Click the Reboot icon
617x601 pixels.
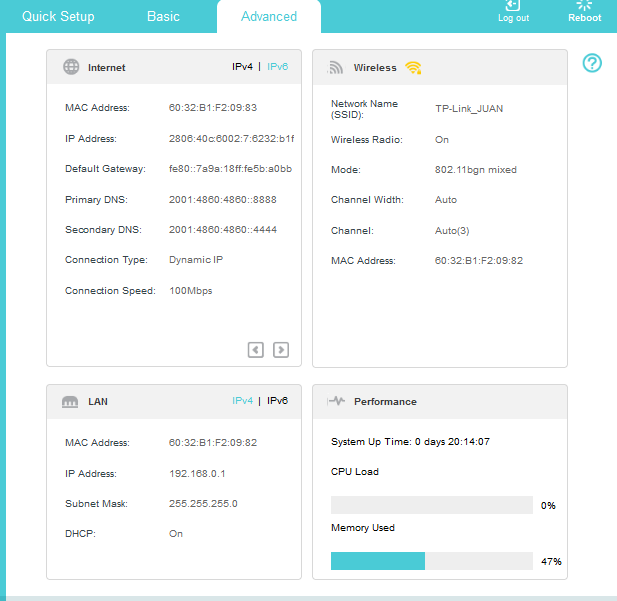(584, 6)
